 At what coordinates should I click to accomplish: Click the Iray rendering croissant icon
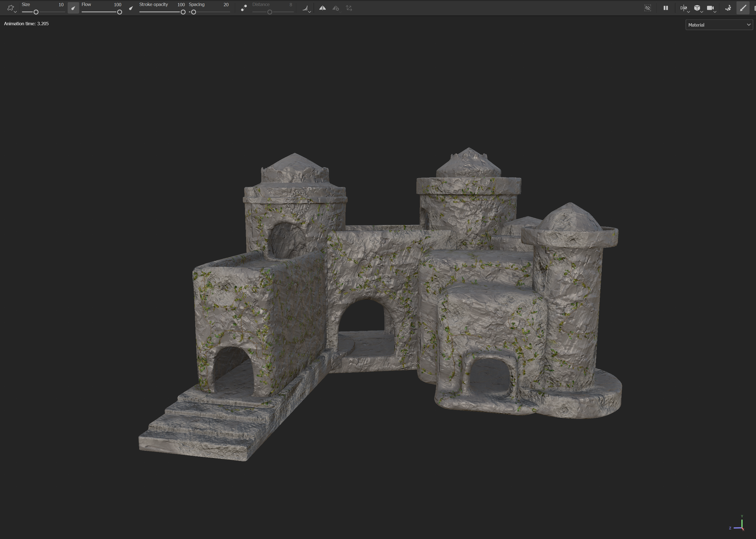[x=728, y=8]
